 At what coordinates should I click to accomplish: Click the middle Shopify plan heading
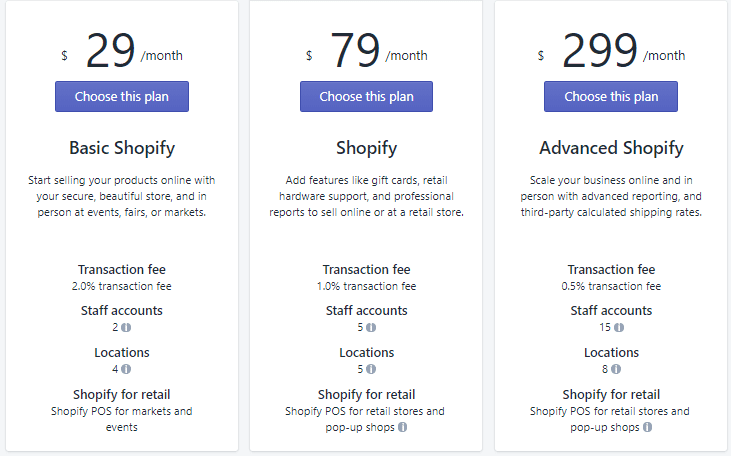pyautogui.click(x=366, y=148)
